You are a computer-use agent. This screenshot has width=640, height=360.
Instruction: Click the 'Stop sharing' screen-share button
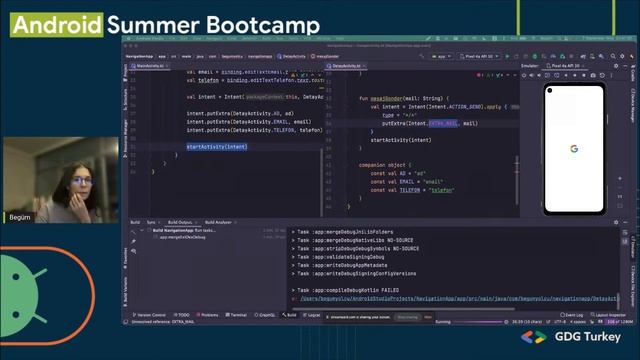click(407, 317)
